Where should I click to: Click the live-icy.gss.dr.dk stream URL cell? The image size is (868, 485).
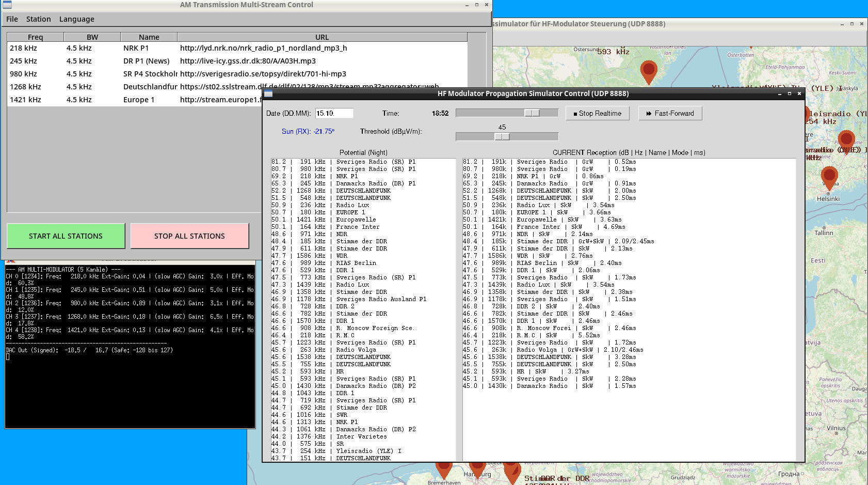[x=248, y=61]
